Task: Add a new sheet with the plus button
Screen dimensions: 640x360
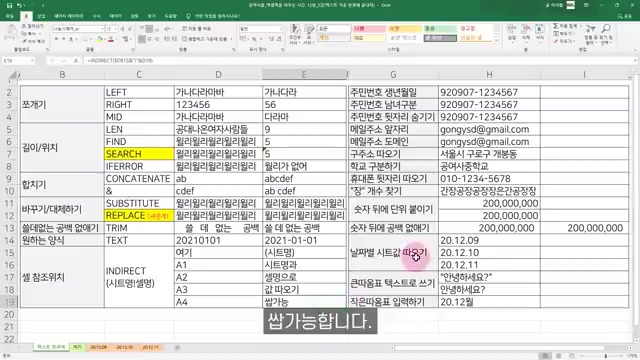Action: (x=177, y=348)
